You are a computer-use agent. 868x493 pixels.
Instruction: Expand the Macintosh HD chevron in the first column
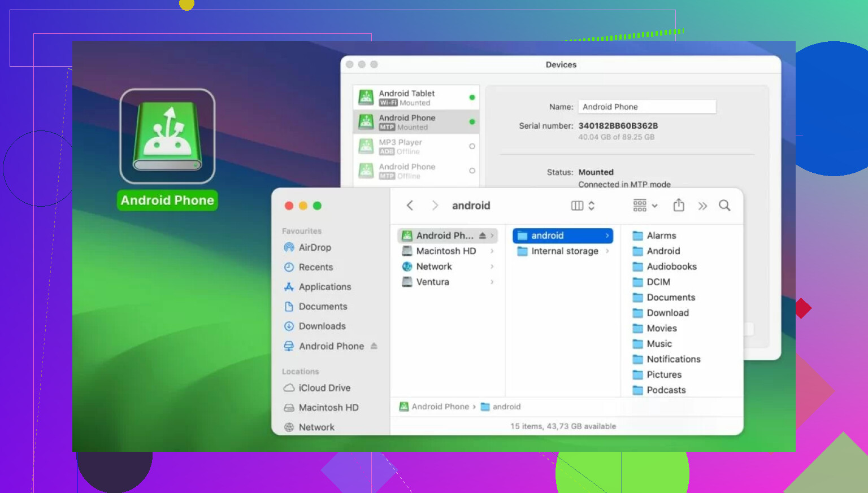[x=492, y=251]
